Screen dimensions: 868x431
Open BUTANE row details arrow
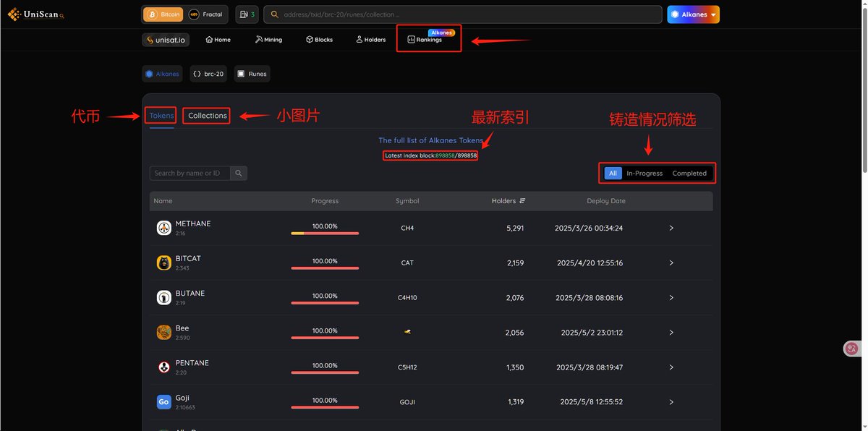[x=671, y=297]
